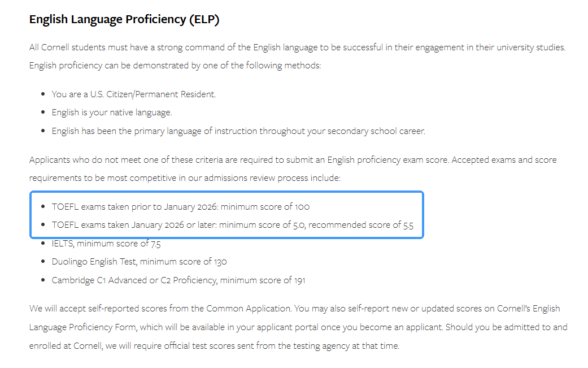This screenshot has width=588, height=368.
Task: Click the Duolingo English Test bullet
Action: tap(139, 261)
